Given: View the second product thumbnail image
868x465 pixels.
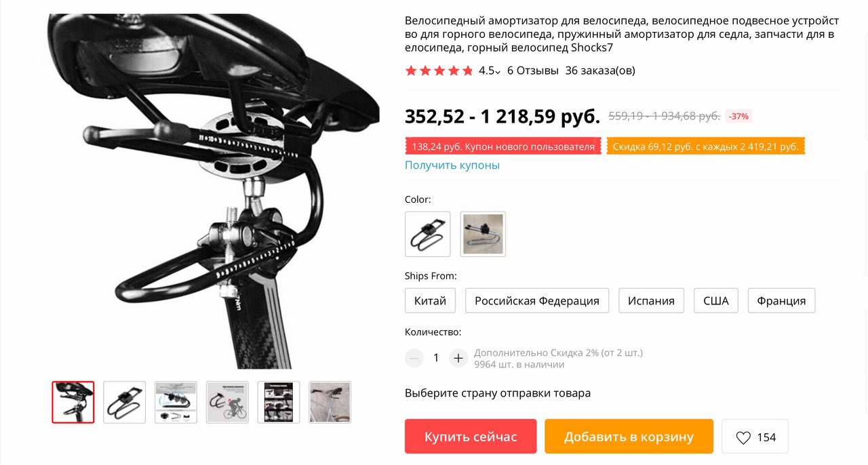Looking at the screenshot, I should coord(125,402).
